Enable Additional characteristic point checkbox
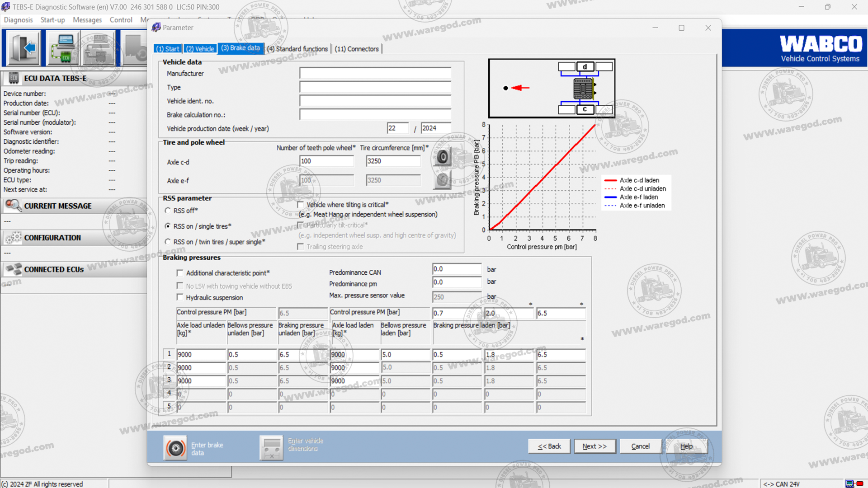 (x=180, y=273)
